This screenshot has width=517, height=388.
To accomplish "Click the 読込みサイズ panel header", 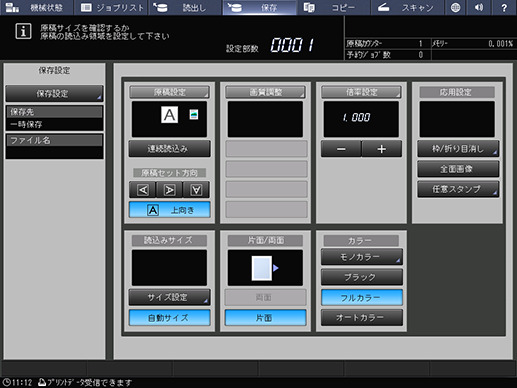I will (x=169, y=240).
